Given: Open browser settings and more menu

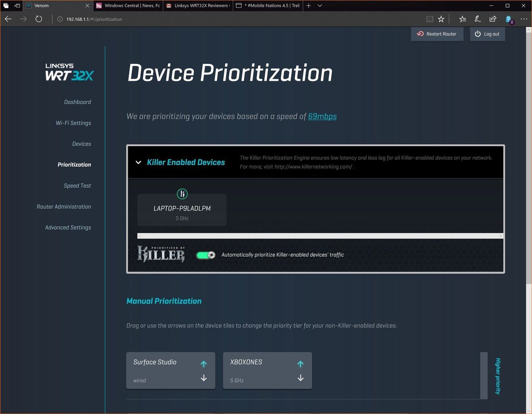Looking at the screenshot, I should coord(524,19).
